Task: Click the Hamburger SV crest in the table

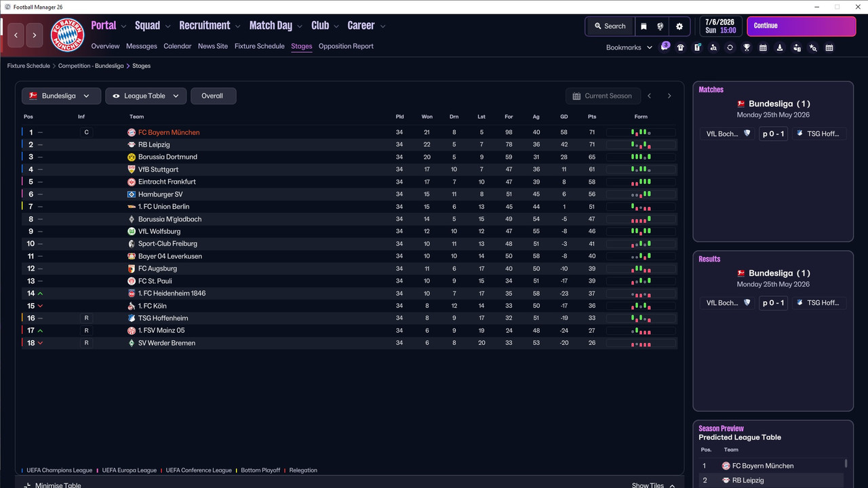Action: 132,195
